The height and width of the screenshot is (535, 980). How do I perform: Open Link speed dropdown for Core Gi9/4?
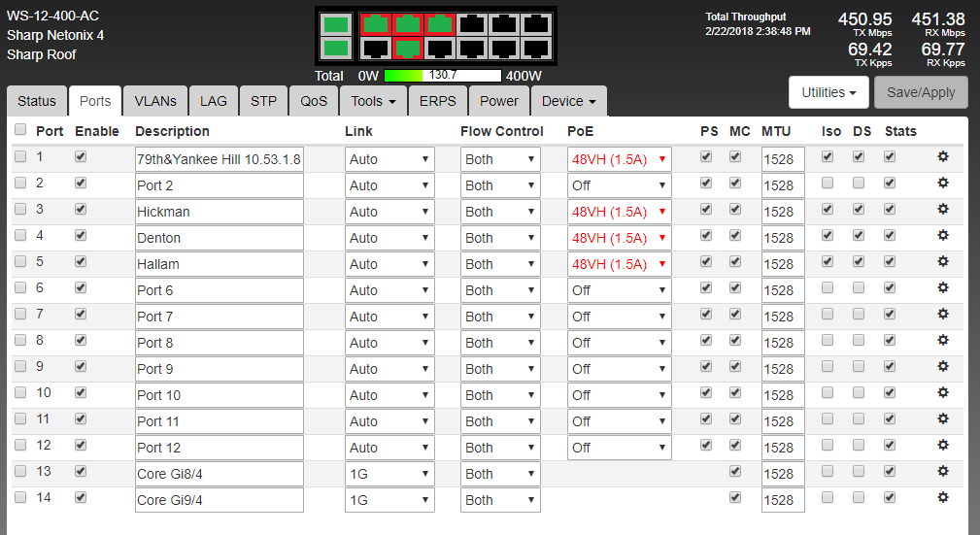[x=389, y=500]
